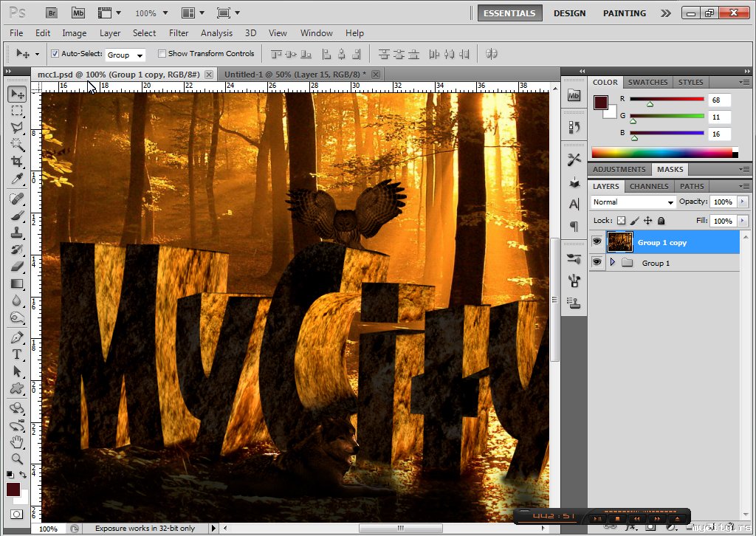Select the Rectangular Marquee tool
Image resolution: width=756 pixels, height=536 pixels.
point(17,111)
